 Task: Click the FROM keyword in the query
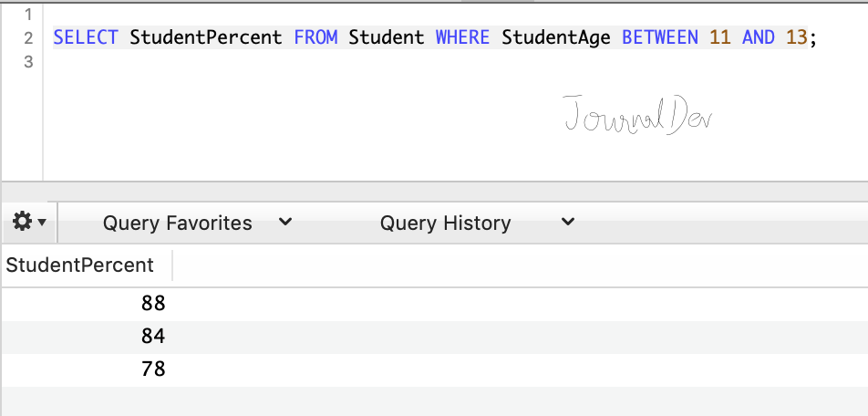(315, 38)
